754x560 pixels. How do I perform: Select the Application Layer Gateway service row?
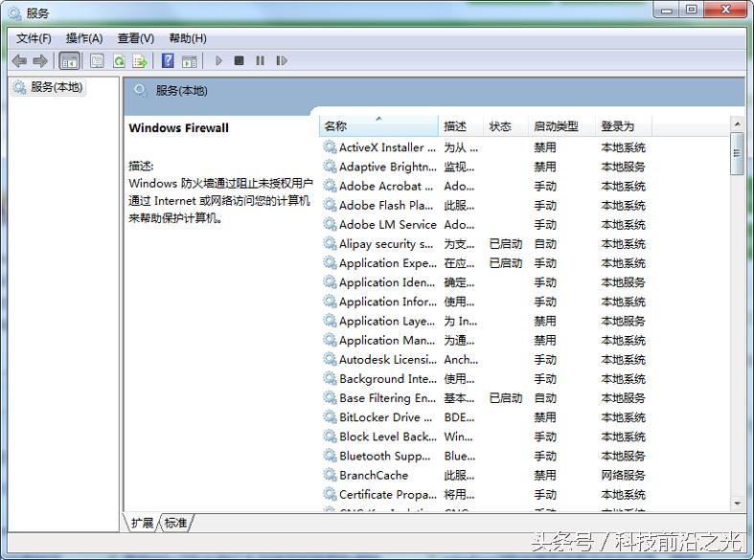point(485,321)
